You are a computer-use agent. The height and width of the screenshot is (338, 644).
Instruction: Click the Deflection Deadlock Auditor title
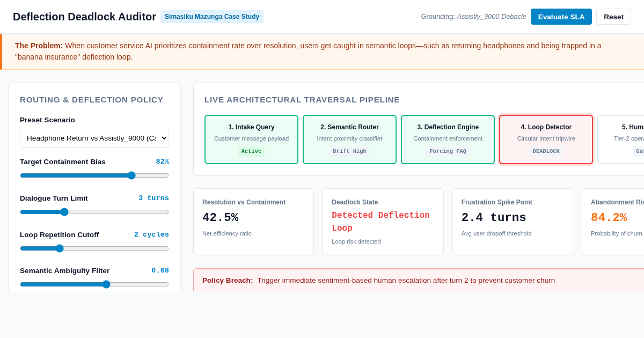point(84,17)
